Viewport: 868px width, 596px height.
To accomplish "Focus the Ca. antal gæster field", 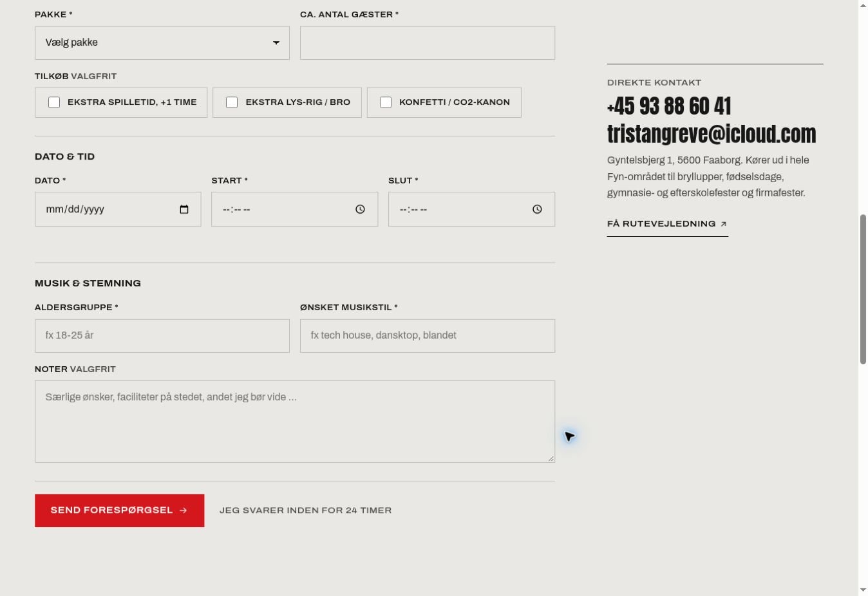I will click(428, 43).
